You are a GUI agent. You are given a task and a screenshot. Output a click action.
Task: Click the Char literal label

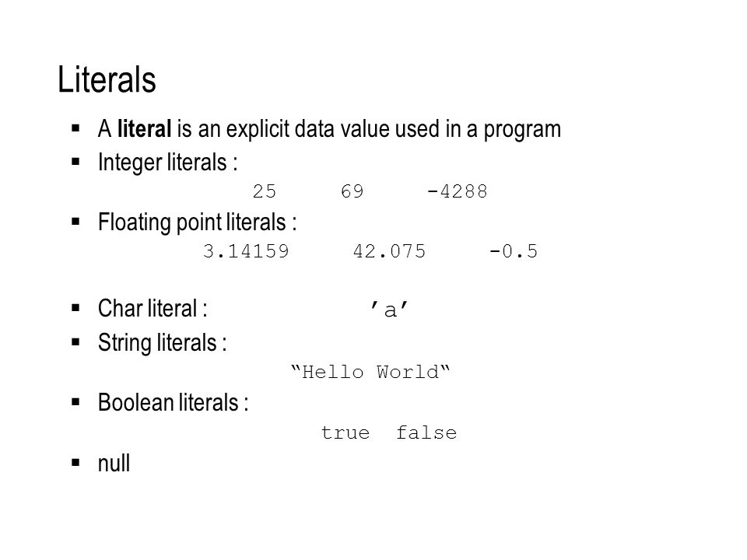coord(153,308)
